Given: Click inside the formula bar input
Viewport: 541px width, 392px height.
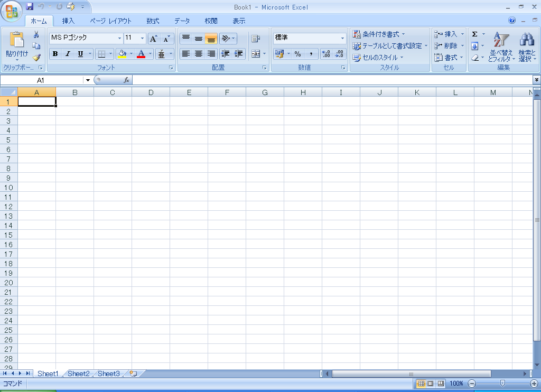Looking at the screenshot, I should point(333,80).
